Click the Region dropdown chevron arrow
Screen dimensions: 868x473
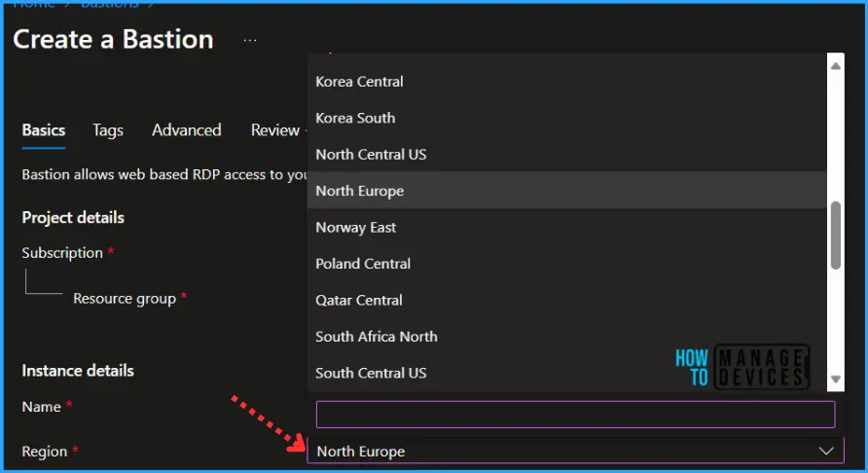coord(826,452)
